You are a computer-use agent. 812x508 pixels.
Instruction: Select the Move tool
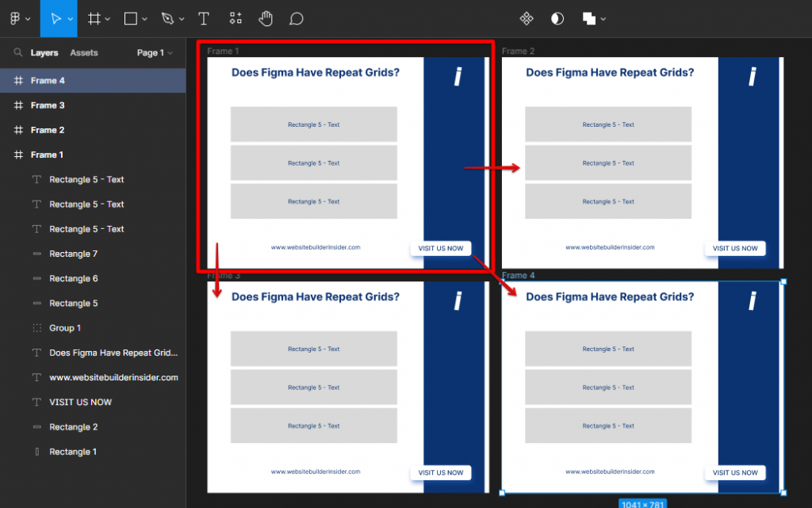[x=56, y=18]
